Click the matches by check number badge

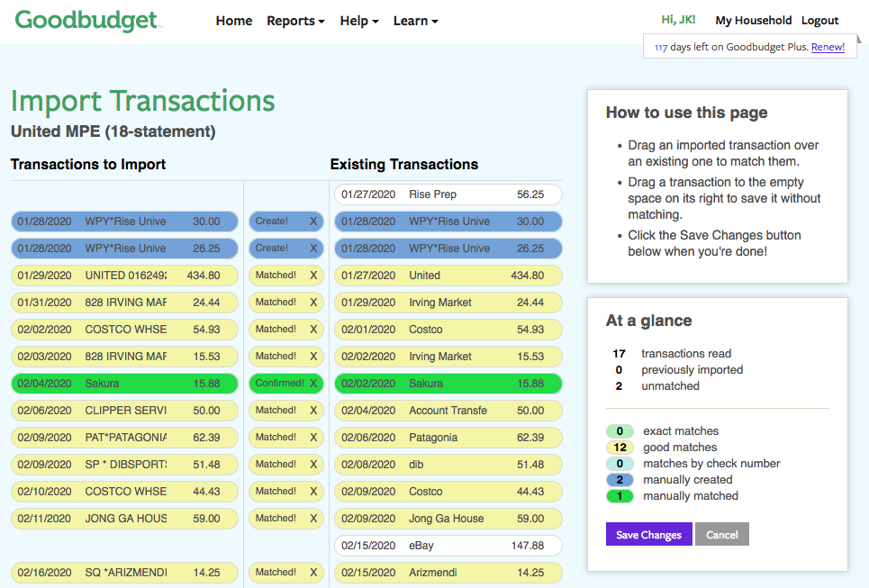pos(620,464)
